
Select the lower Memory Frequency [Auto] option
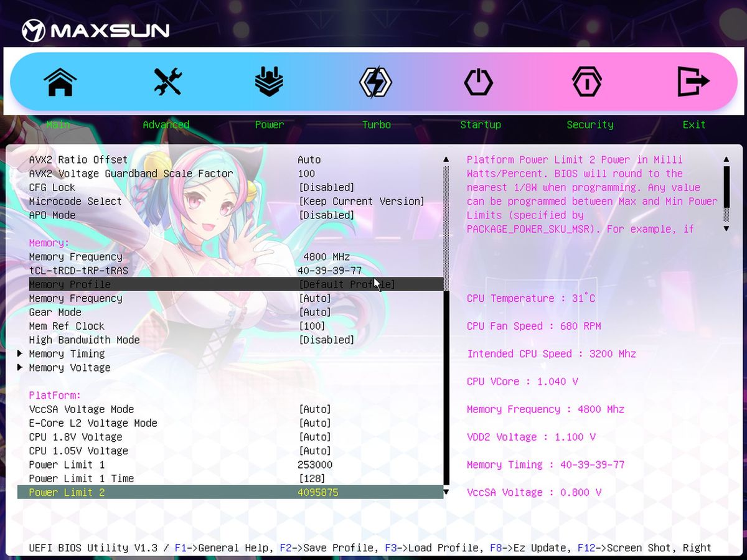coord(314,299)
